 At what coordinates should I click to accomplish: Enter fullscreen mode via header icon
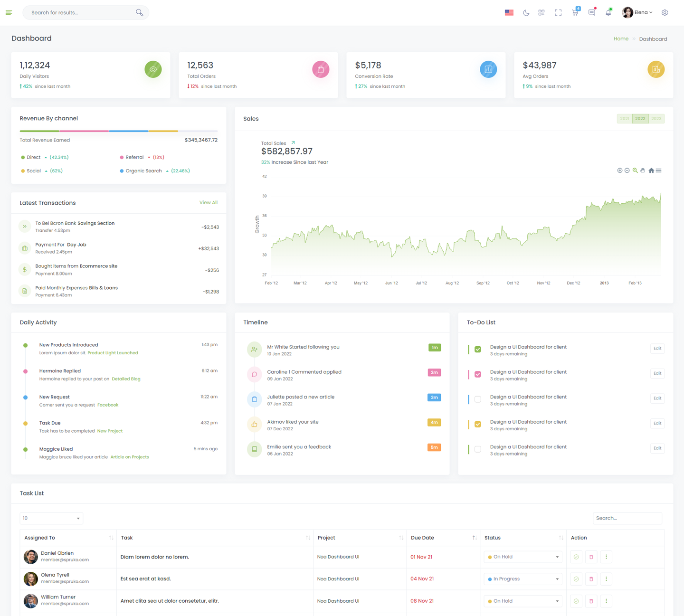(x=558, y=13)
